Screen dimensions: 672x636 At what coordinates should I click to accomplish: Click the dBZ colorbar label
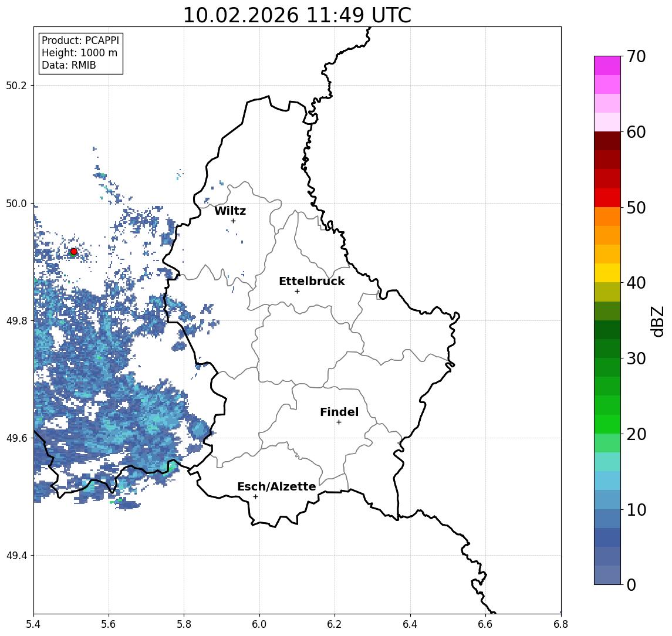coord(657,322)
